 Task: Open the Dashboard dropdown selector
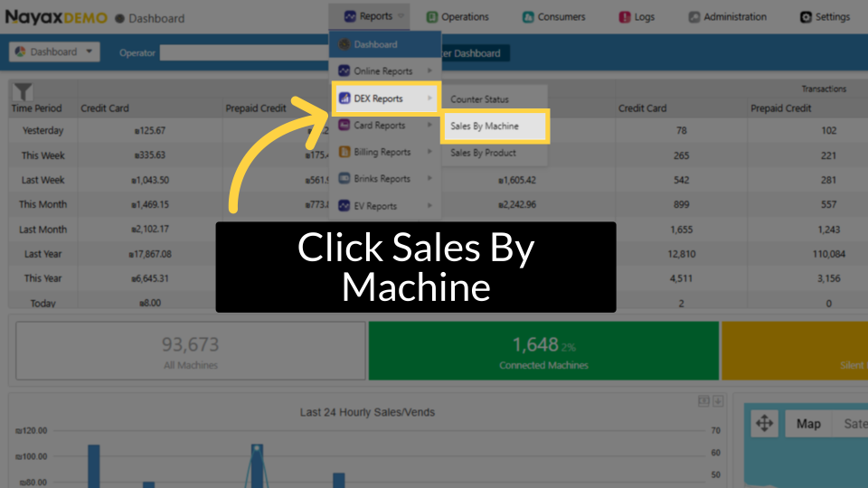click(x=54, y=52)
